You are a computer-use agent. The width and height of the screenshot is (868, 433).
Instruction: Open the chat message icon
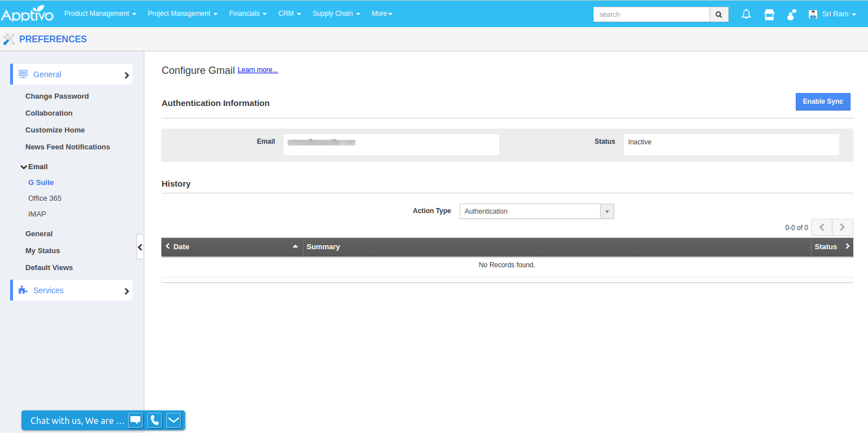click(x=135, y=420)
